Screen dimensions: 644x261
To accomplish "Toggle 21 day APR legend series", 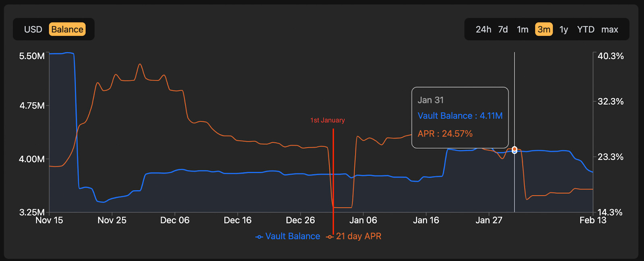I will (x=359, y=236).
